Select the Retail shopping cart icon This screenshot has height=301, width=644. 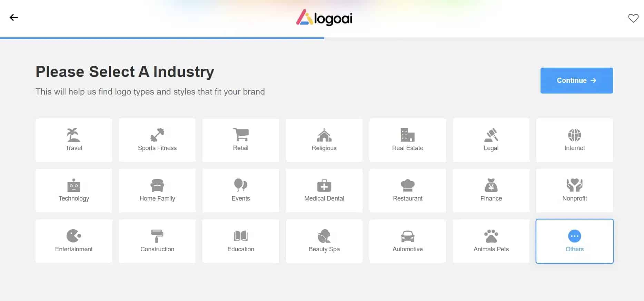241,135
